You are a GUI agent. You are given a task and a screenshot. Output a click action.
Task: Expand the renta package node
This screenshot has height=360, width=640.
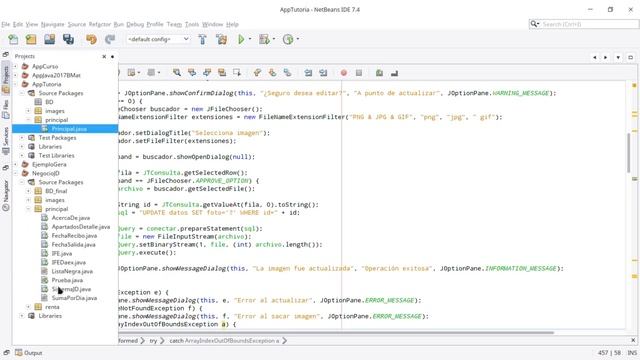coord(28,307)
